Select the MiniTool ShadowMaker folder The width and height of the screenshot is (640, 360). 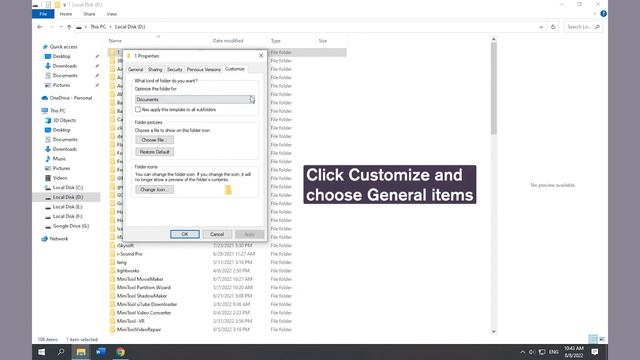point(142,296)
